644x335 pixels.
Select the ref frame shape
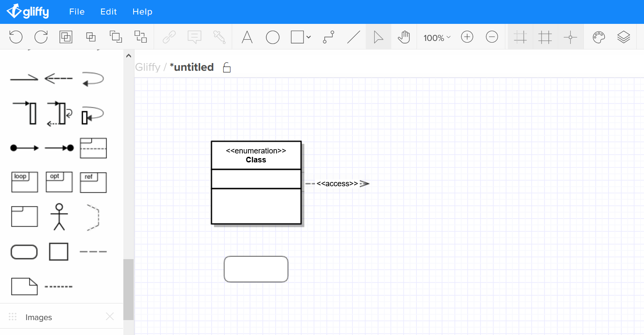click(x=93, y=182)
